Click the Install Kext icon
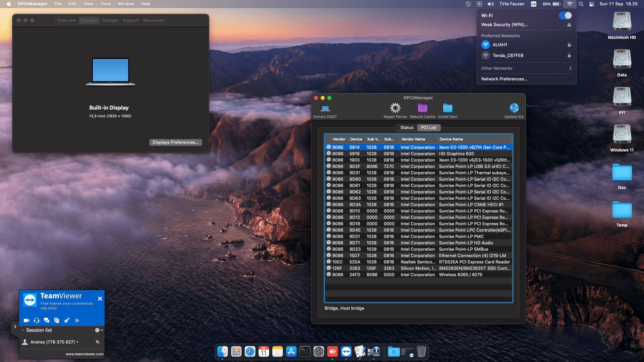Viewport: 644px width, 362px height. pyautogui.click(x=447, y=108)
